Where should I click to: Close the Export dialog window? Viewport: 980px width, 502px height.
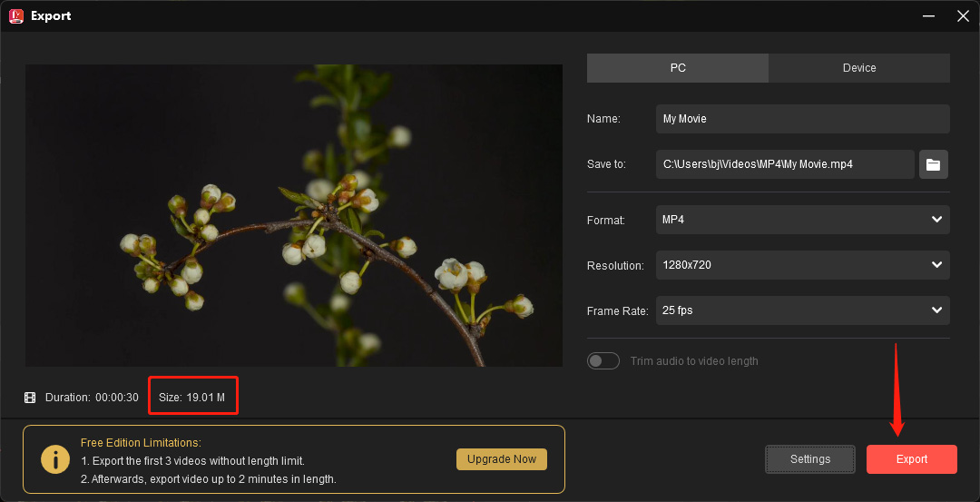coord(963,16)
